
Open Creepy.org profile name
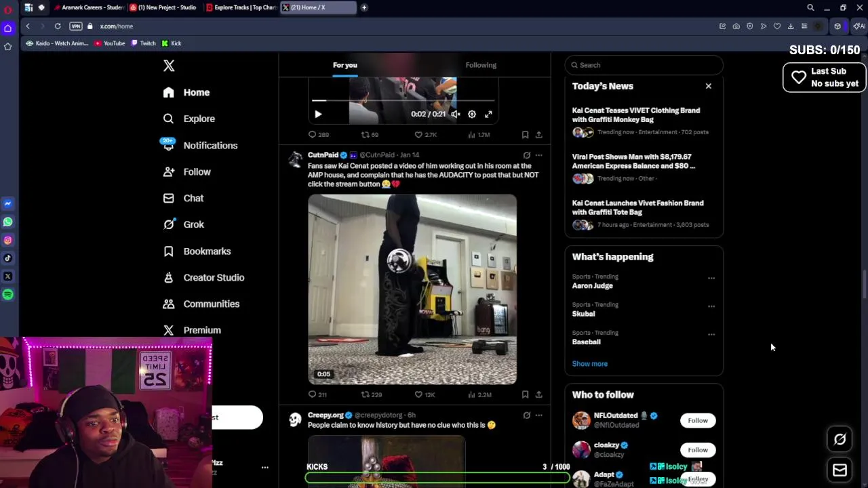click(325, 415)
